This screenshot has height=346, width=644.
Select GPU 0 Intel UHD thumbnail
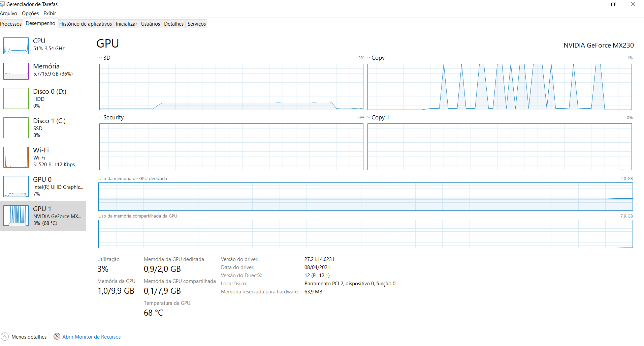(x=16, y=186)
